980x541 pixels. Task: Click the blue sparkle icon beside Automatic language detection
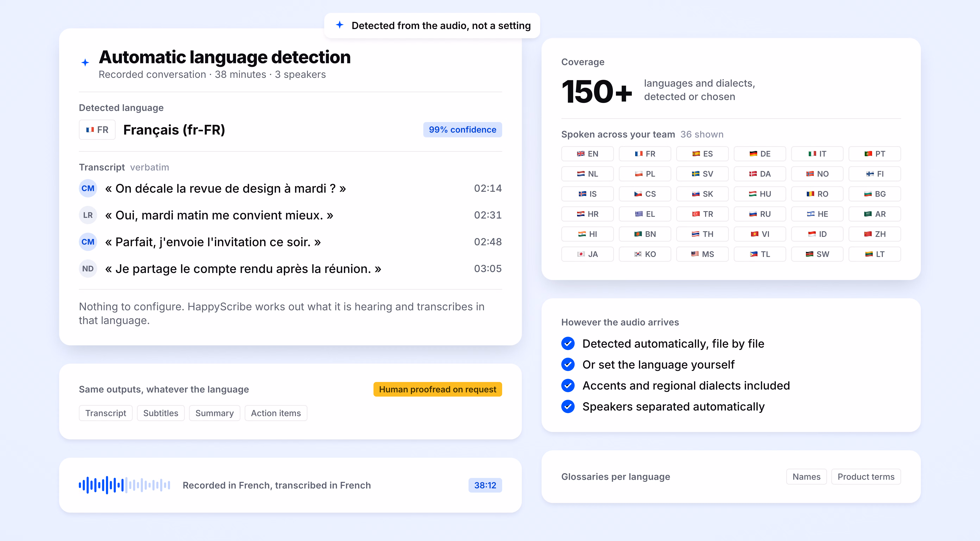coord(85,63)
